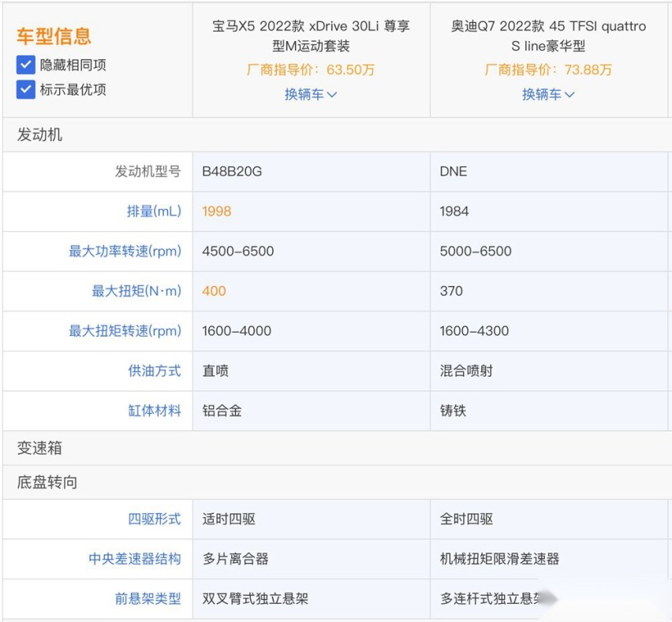The image size is (672, 622).
Task: Open the 中央差速器结构 parameter link
Action: 135,559
